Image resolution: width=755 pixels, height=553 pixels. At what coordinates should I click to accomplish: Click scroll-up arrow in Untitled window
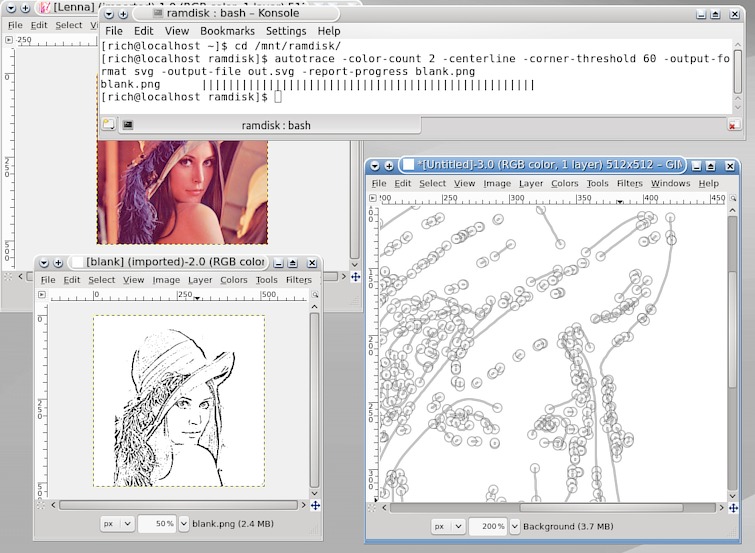click(x=732, y=210)
